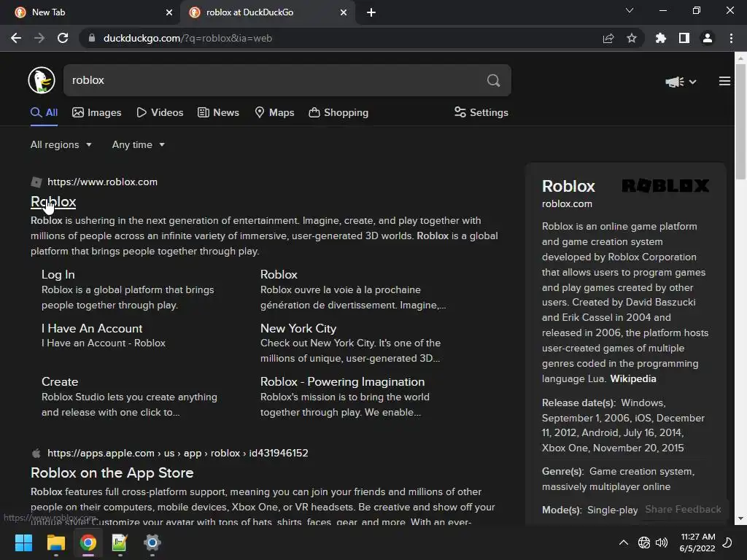The height and width of the screenshot is (560, 747).
Task: Click the https://www.roblox.com URL
Action: click(x=102, y=182)
